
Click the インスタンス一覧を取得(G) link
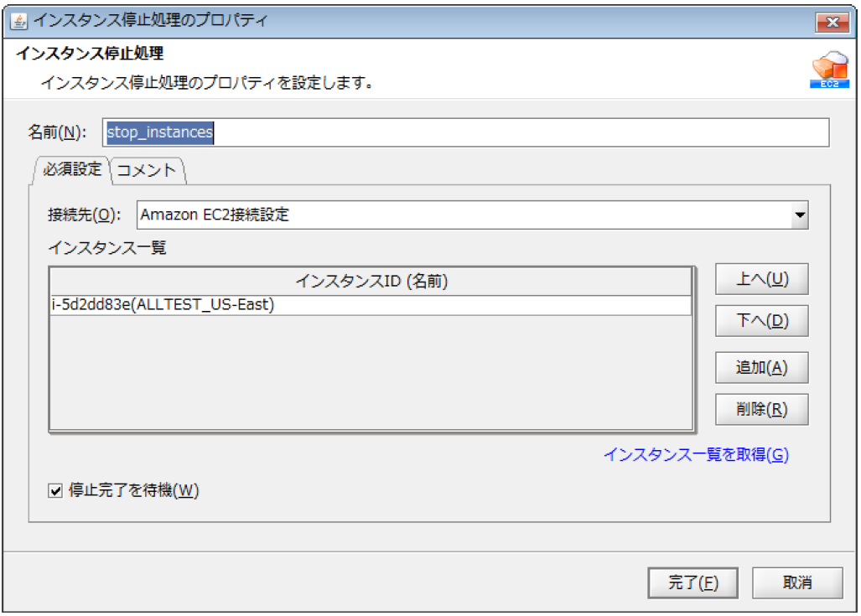[696, 454]
